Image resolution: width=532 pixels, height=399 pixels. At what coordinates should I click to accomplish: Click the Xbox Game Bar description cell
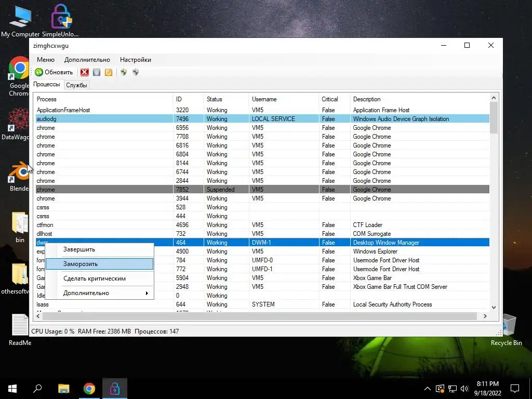point(372,278)
